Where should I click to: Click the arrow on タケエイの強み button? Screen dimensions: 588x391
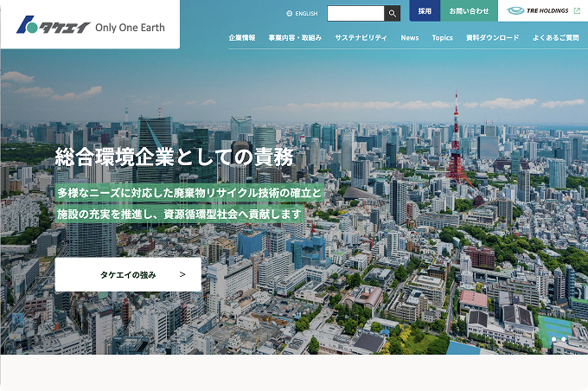tap(182, 274)
